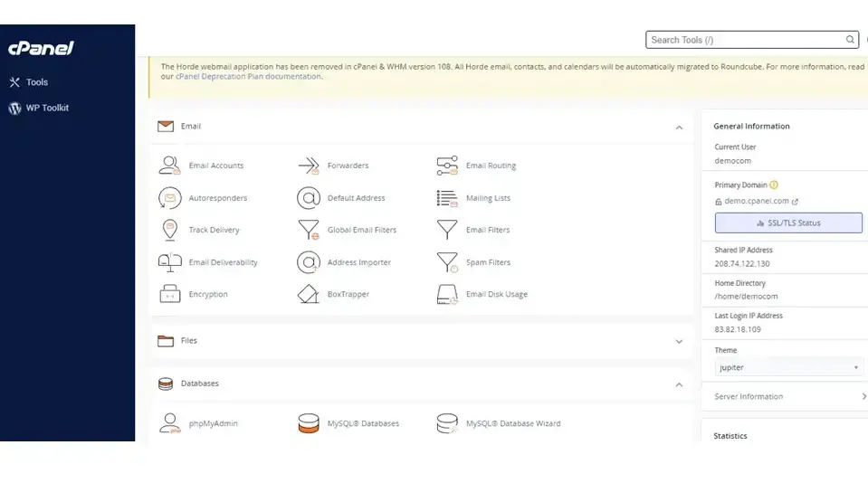Click the MySQL Database Wizard icon
The width and height of the screenshot is (868, 483).
click(x=447, y=423)
